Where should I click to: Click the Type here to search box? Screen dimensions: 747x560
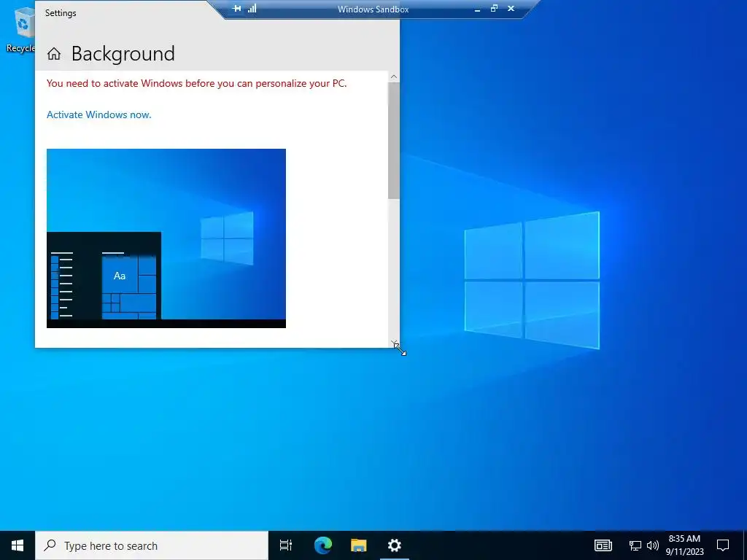[x=152, y=545]
